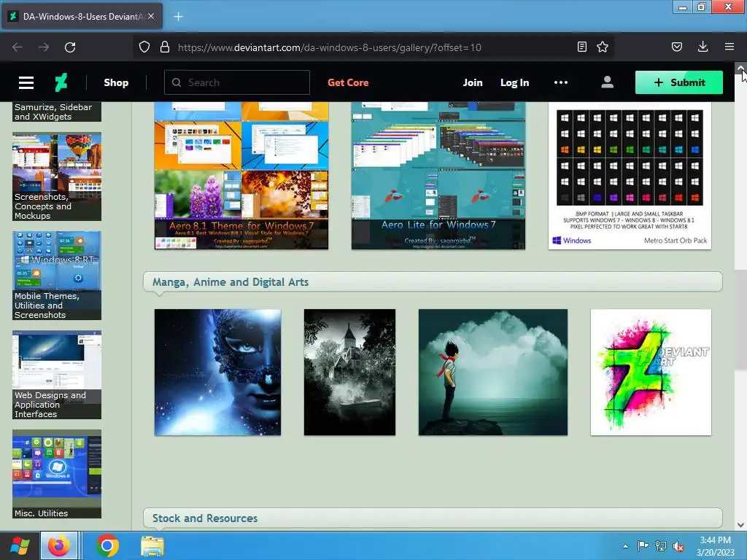This screenshot has width=747, height=560.
Task: Open the user profile avatar icon
Action: coord(607,82)
